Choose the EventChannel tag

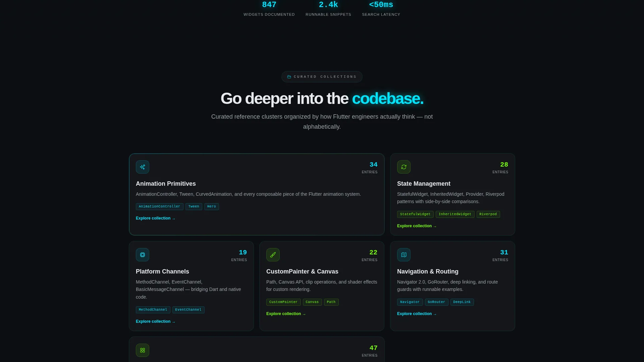click(189, 310)
